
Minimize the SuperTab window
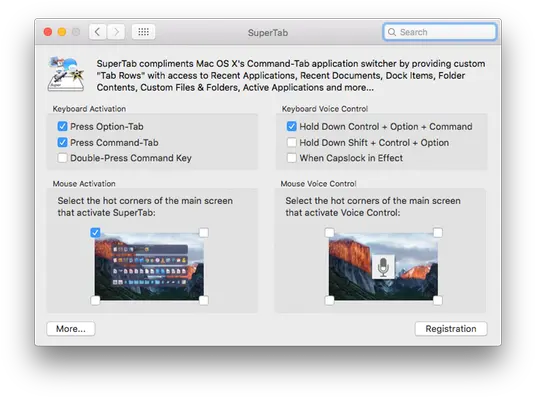point(62,32)
